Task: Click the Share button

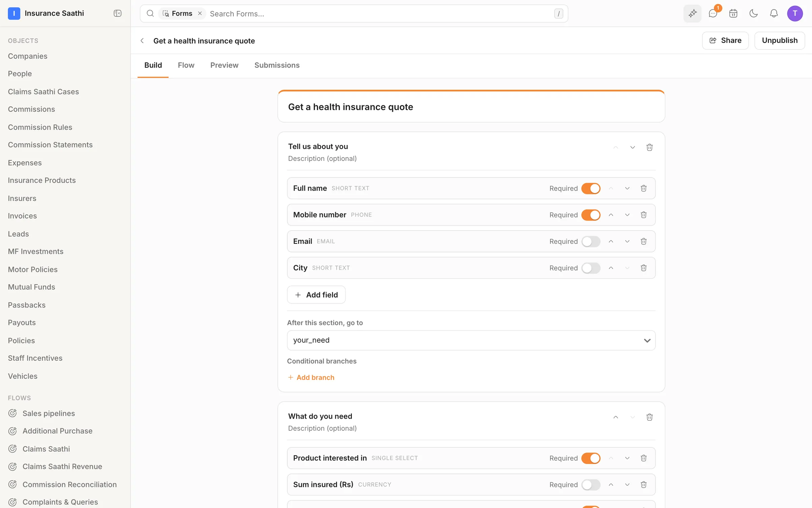Action: tap(725, 41)
